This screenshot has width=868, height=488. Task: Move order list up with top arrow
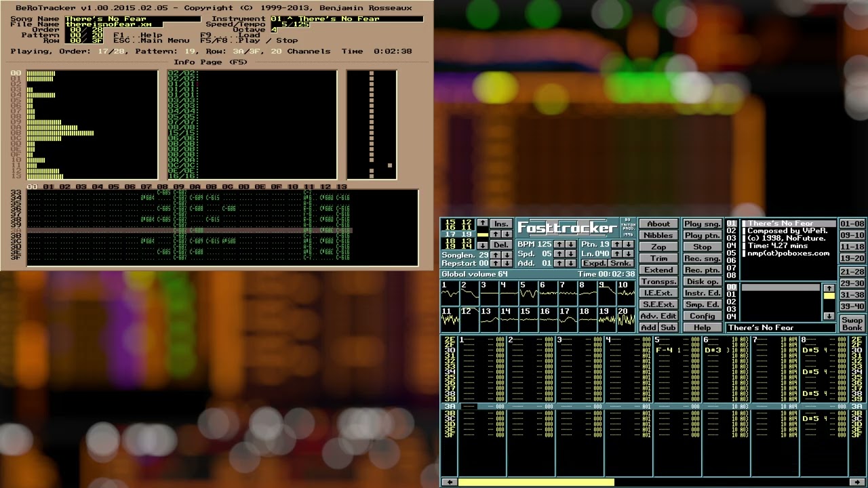tap(483, 223)
